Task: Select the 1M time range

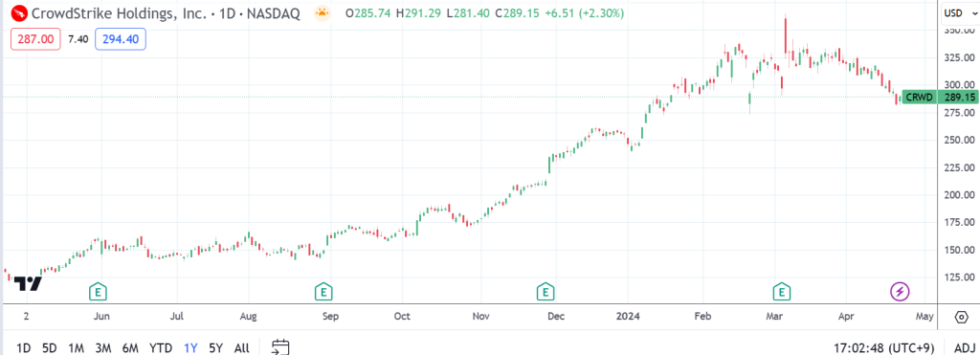Action: pos(77,348)
